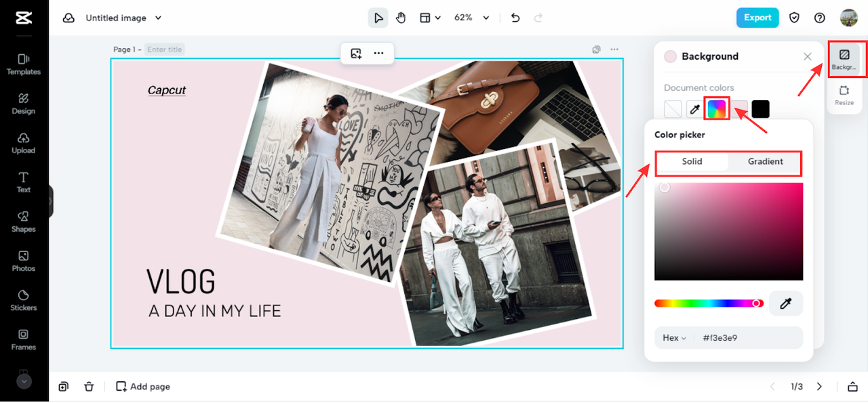Click the #f3e3e9 hex value field
The image size is (868, 403).
click(x=720, y=338)
